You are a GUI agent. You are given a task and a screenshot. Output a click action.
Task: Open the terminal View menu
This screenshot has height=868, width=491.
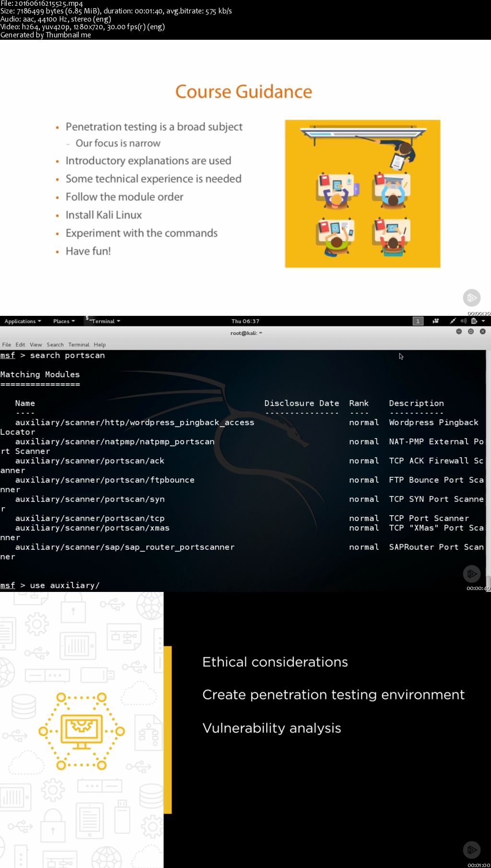pyautogui.click(x=36, y=345)
